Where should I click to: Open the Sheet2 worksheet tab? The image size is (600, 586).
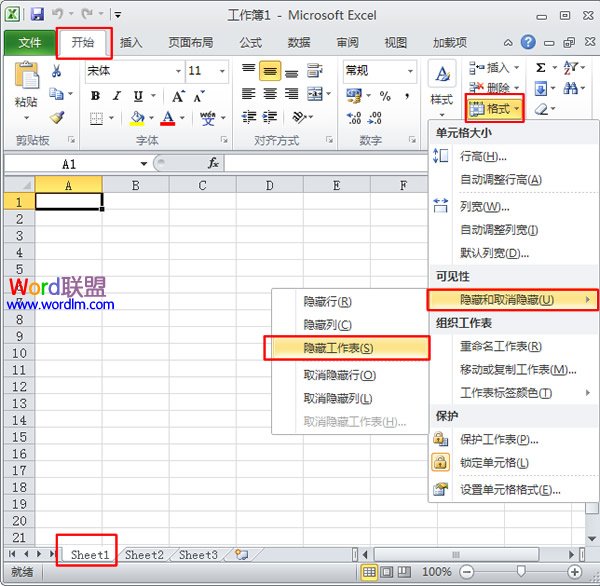[x=144, y=555]
